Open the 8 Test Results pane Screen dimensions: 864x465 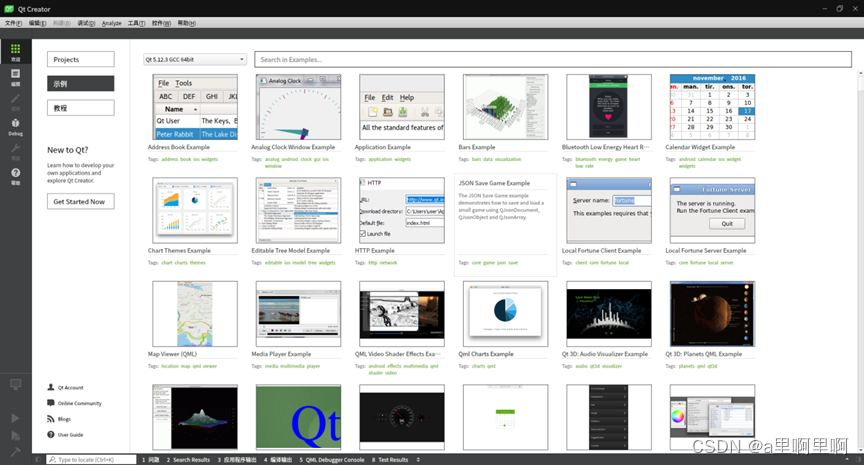click(390, 459)
